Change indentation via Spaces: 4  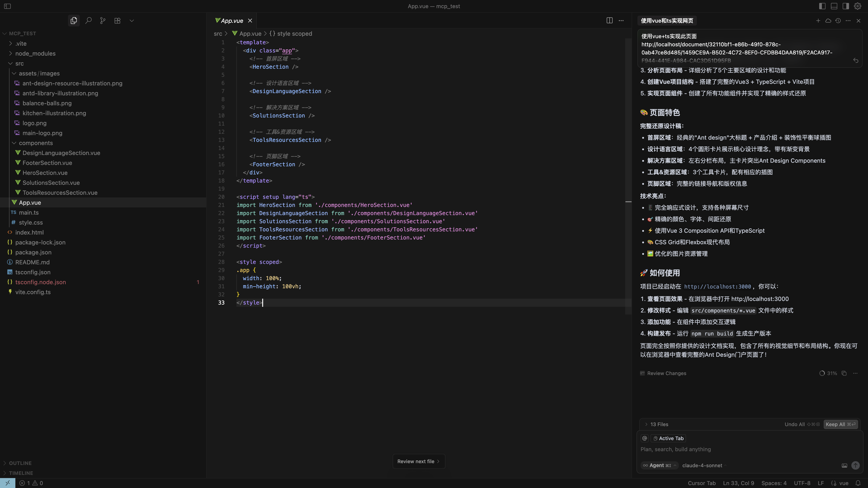coord(774,483)
